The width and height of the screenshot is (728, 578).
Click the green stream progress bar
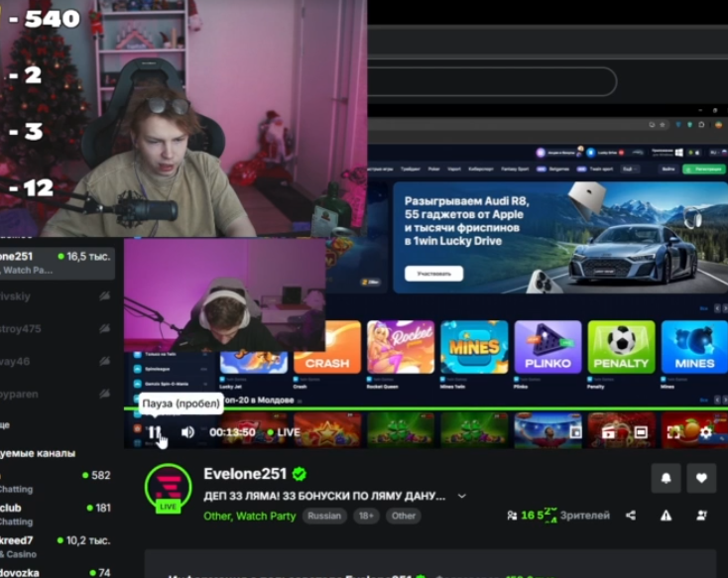[x=425, y=408]
